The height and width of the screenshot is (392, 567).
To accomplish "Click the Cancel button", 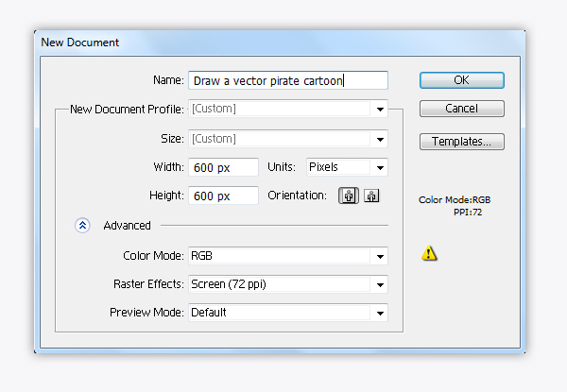I will click(x=462, y=109).
